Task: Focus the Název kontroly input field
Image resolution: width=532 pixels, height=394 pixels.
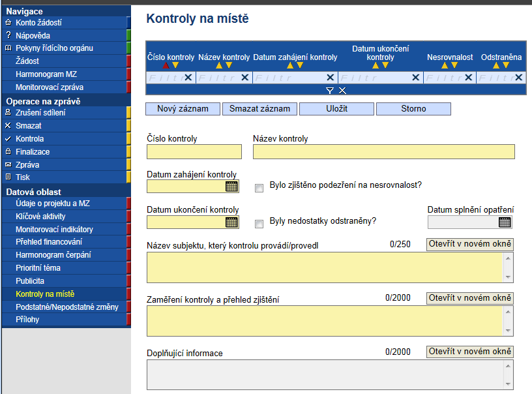Action: (x=384, y=152)
